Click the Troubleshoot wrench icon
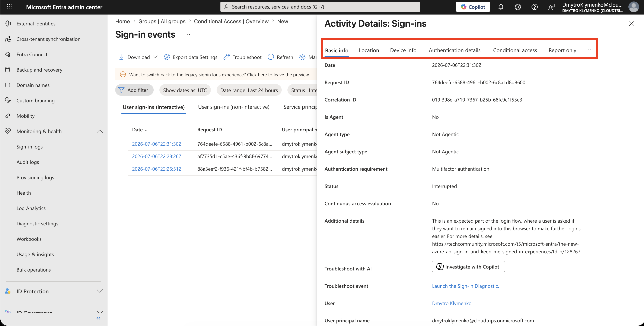Screen dimensions: 644x326 coord(226,57)
